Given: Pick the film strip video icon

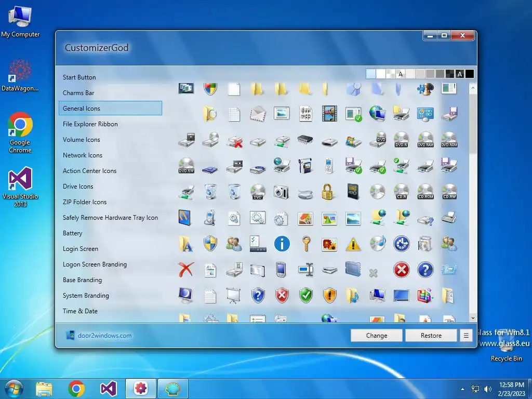Looking at the screenshot, I should point(329,114).
